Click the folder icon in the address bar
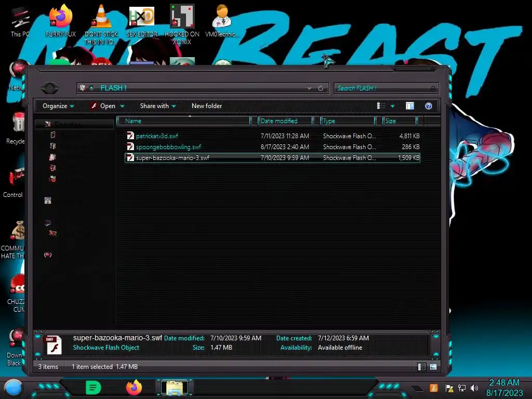Viewport: 532px width, 399px height. [x=83, y=88]
